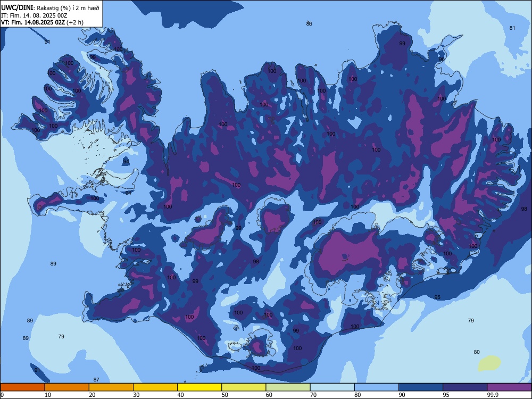Select the 81 humidity value at top right
The image size is (532, 399).
(x=512, y=28)
